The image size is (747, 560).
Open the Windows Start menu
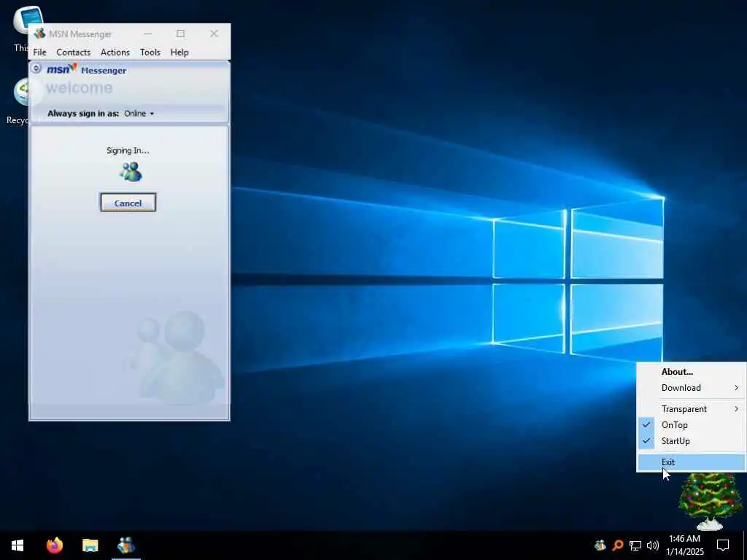[18, 545]
